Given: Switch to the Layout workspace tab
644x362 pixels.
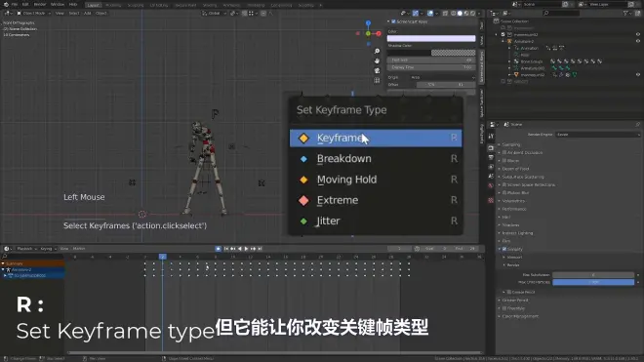Looking at the screenshot, I should 94,5.
